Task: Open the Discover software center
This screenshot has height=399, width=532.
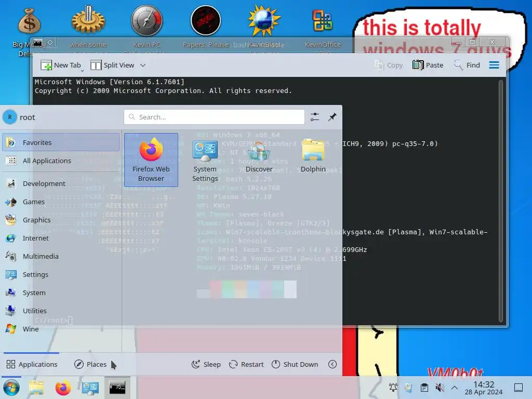Action: point(259,156)
